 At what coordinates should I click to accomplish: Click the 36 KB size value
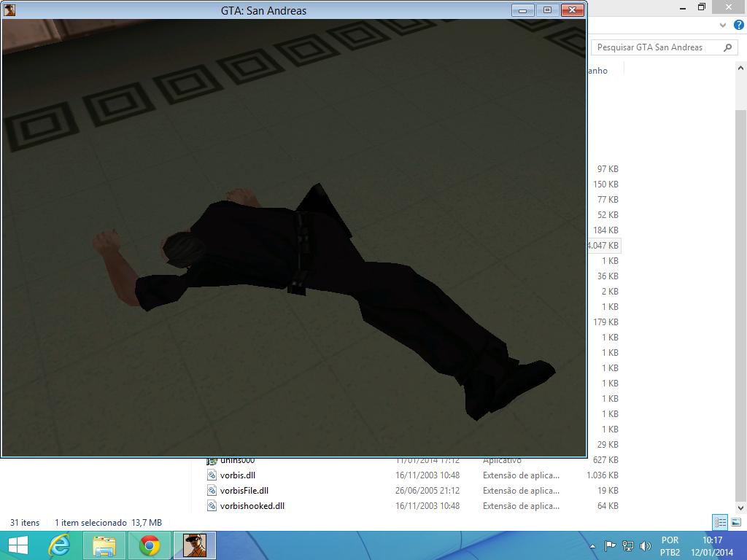[x=608, y=276]
